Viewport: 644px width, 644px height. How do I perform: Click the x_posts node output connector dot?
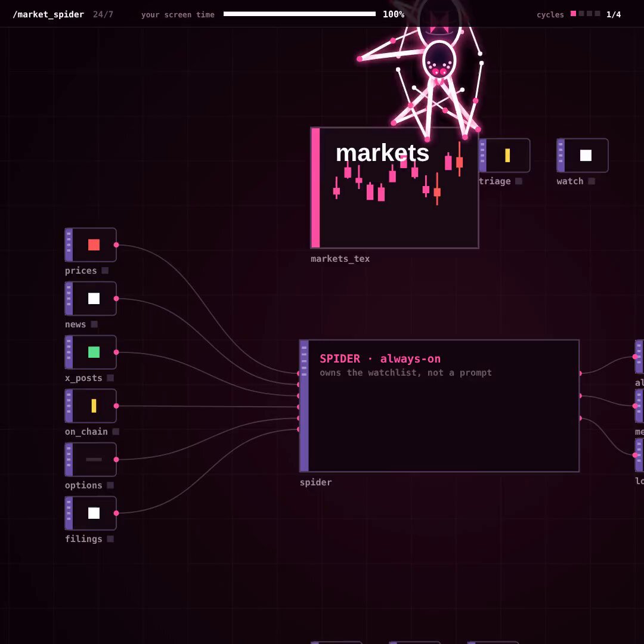tap(116, 352)
